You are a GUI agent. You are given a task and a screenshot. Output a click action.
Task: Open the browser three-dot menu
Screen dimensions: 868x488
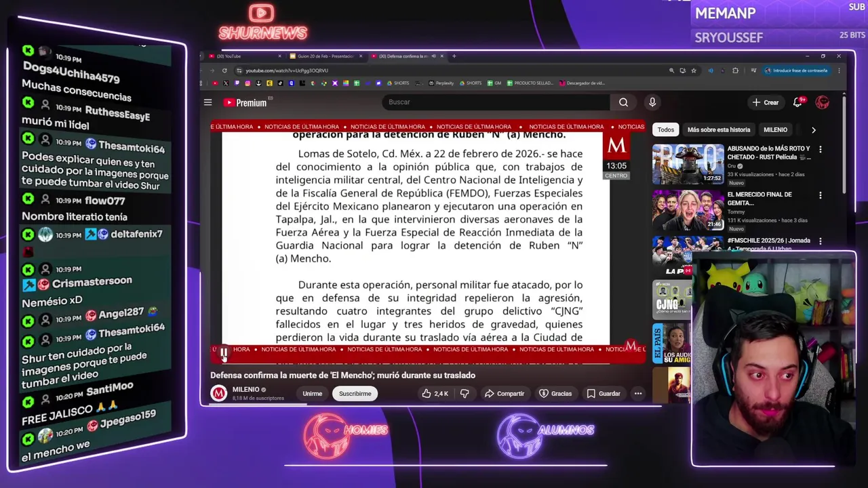tap(839, 70)
